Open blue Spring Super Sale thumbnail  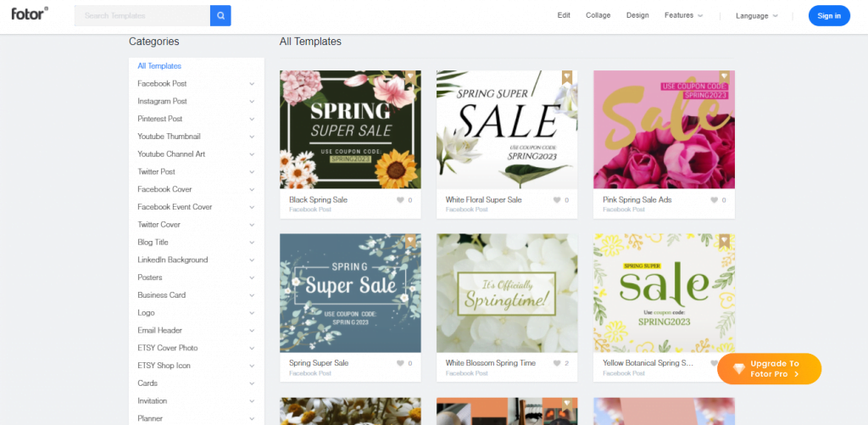tap(350, 294)
